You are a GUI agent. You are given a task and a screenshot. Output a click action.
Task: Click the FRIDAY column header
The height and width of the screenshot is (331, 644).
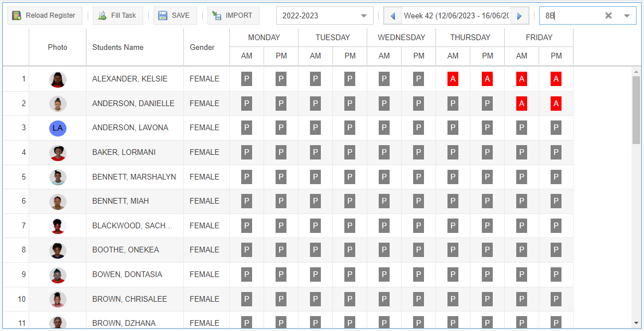539,37
